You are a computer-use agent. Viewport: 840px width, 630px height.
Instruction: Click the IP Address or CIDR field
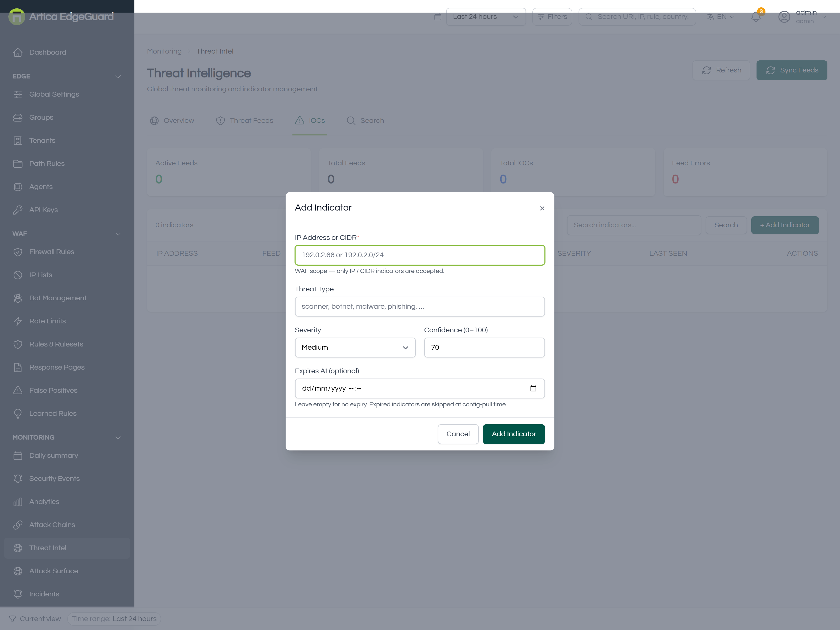(x=420, y=255)
